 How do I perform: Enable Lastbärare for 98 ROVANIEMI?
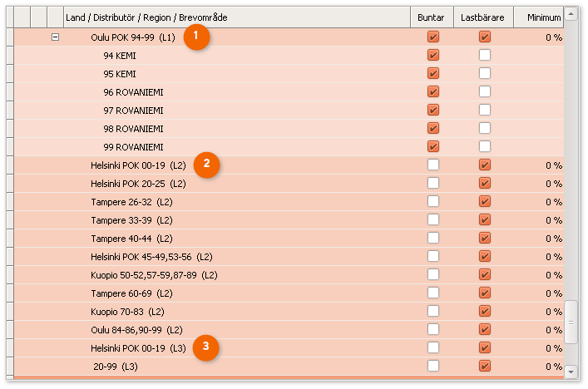(485, 129)
